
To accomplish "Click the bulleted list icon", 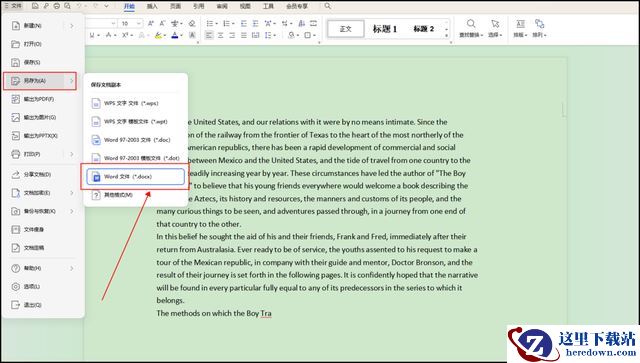I will (210, 24).
